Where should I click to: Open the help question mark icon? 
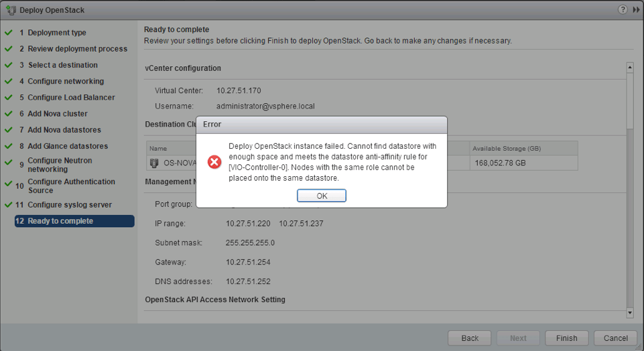tap(623, 9)
